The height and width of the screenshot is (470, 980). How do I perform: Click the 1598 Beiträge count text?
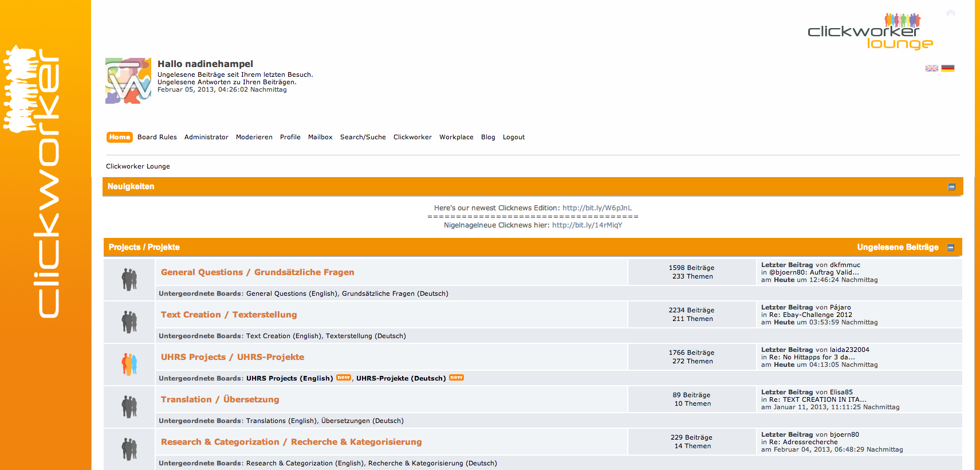(x=691, y=268)
